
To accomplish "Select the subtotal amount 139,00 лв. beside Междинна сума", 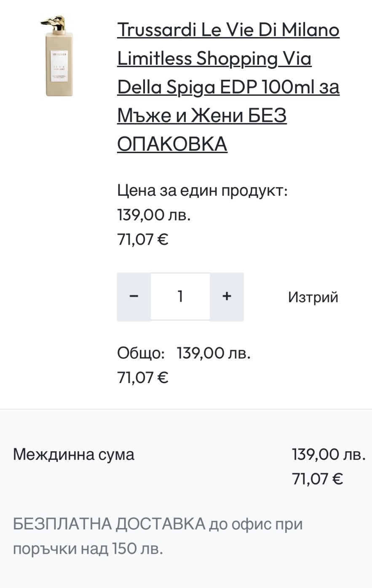I will pyautogui.click(x=329, y=454).
